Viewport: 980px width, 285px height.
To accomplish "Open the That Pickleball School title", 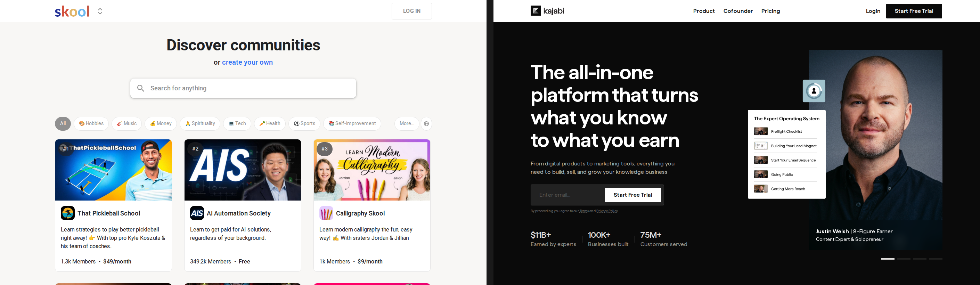I will [109, 213].
